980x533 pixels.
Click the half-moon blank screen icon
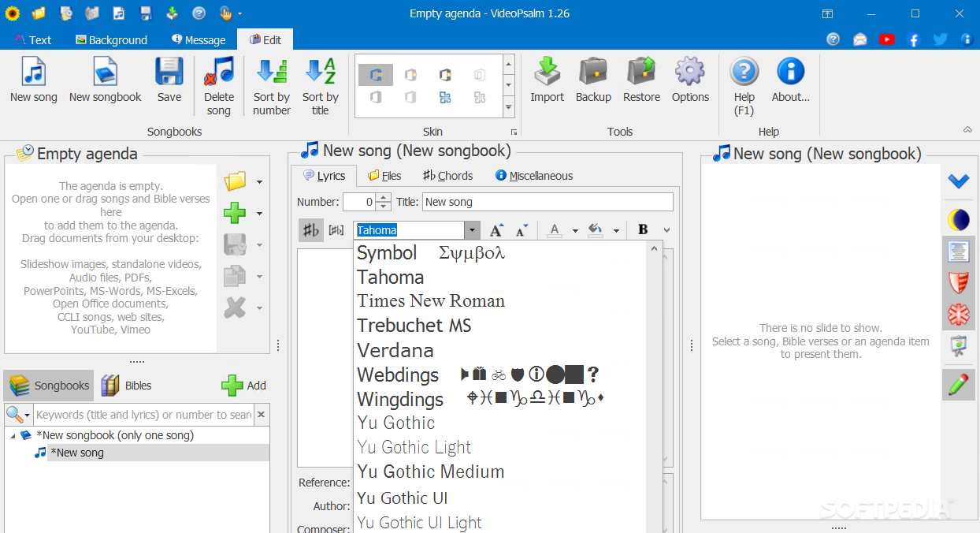click(x=958, y=220)
